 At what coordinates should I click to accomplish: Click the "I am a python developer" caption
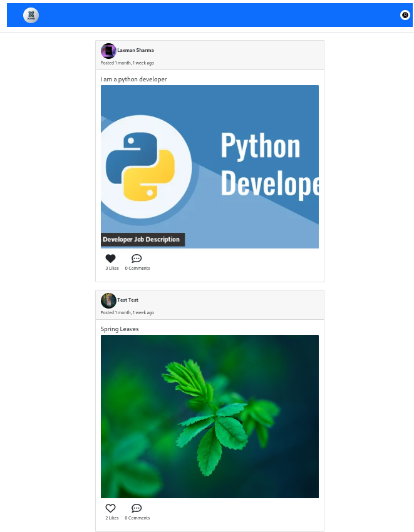click(133, 79)
